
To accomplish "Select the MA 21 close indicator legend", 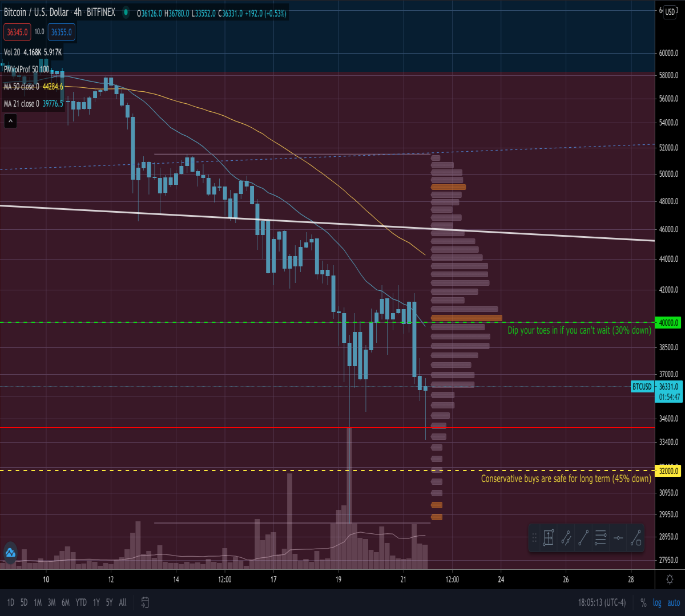I will click(22, 103).
